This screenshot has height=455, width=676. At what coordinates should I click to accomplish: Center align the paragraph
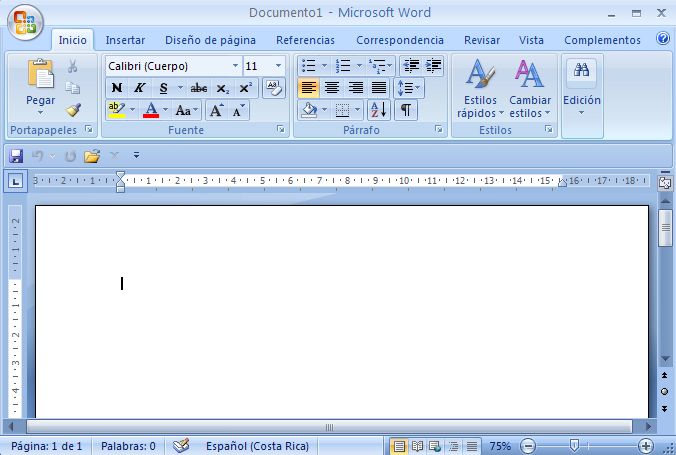pos(332,88)
